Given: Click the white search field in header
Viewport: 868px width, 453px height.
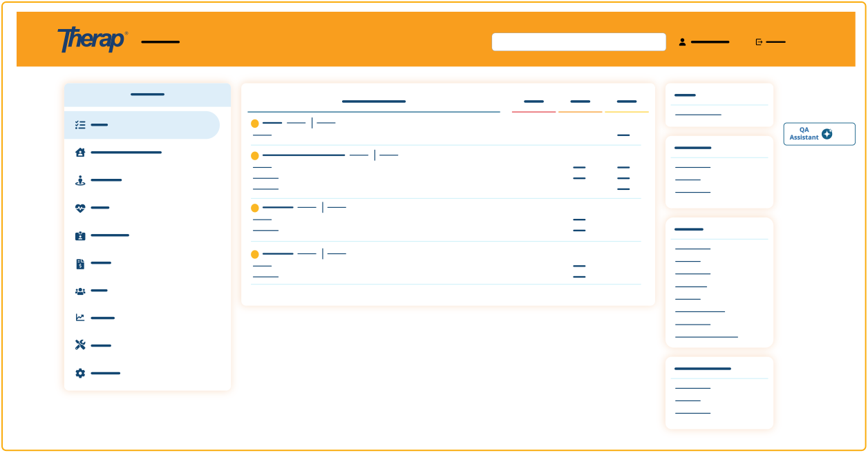Looking at the screenshot, I should (579, 42).
